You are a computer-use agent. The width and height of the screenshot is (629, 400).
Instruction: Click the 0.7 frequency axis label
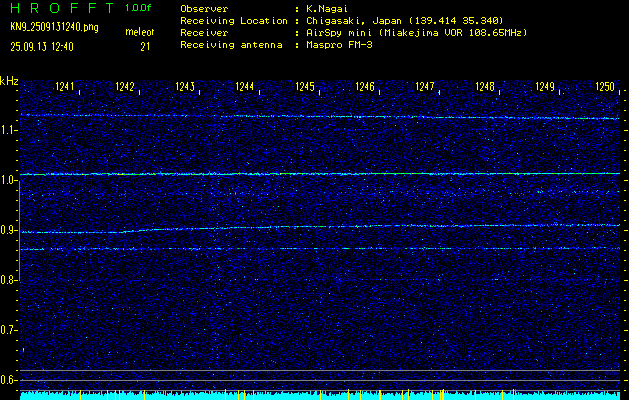pyautogui.click(x=8, y=330)
